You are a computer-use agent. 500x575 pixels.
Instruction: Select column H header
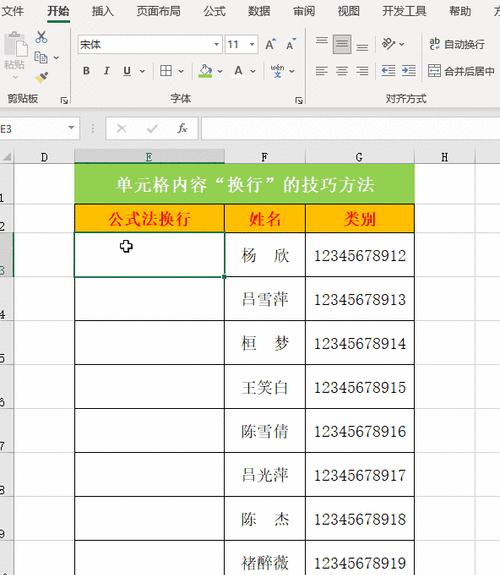point(445,157)
